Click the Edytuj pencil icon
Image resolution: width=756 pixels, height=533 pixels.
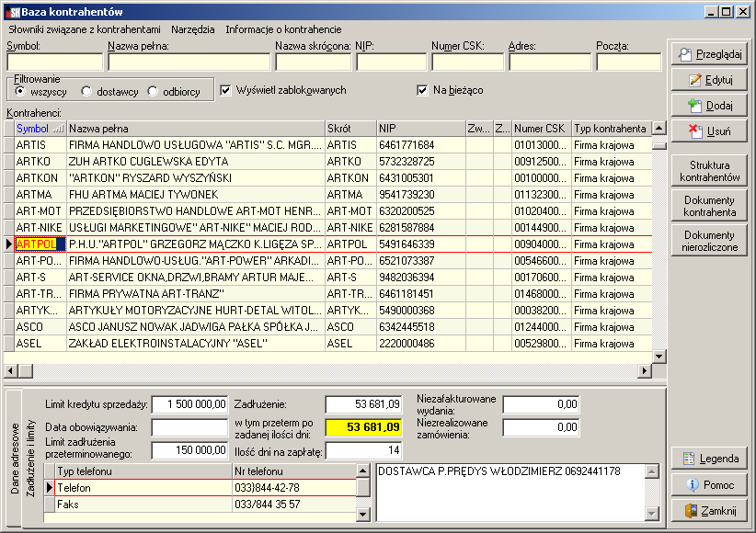tap(694, 80)
